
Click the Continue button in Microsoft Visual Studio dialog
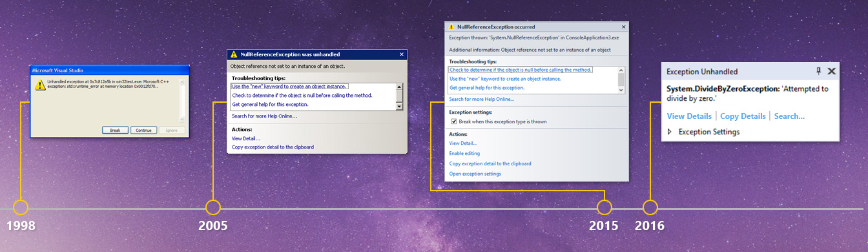tap(143, 130)
